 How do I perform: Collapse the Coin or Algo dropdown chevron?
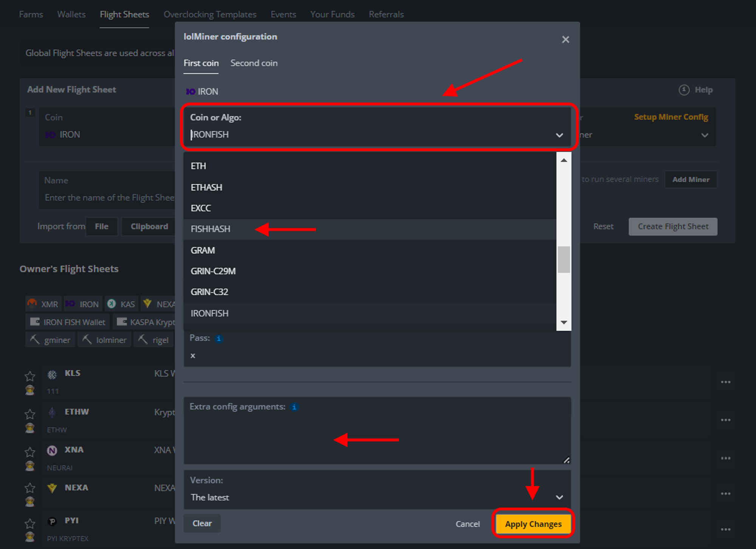pos(559,135)
